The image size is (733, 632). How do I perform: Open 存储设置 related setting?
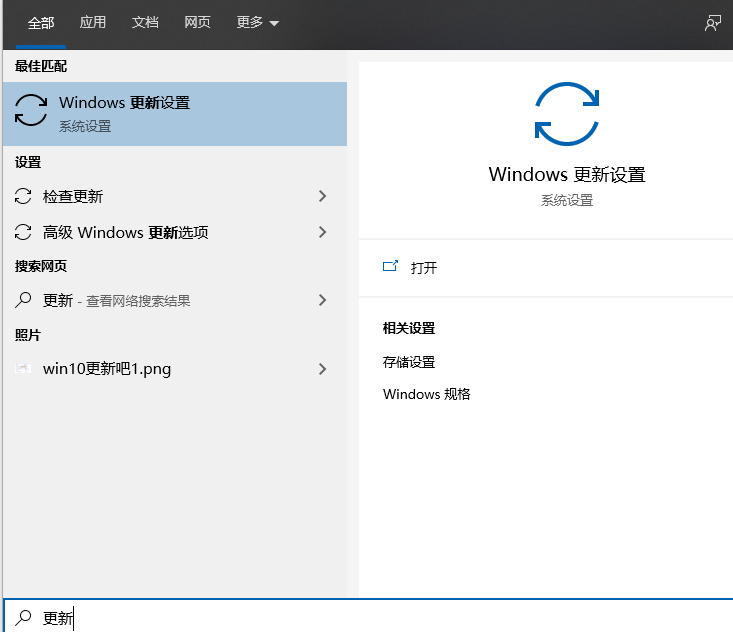point(409,362)
